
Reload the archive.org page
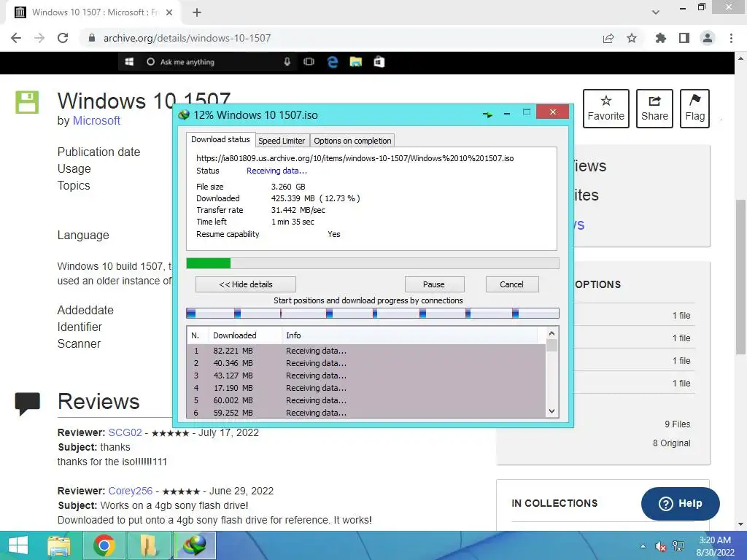coord(63,38)
